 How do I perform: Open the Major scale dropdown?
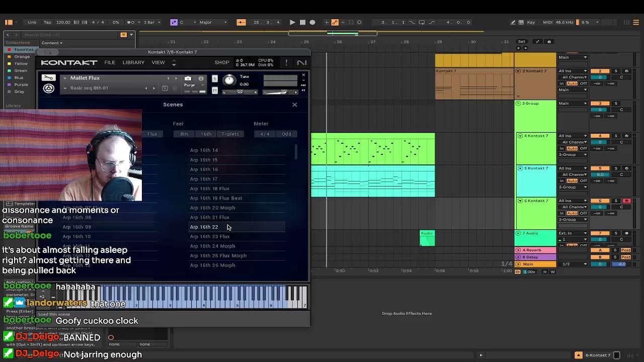(213, 22)
